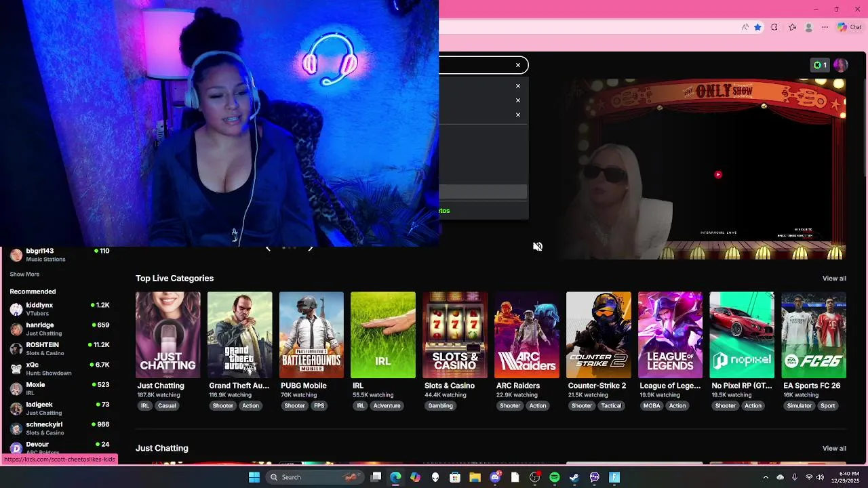868x488 pixels.
Task: Select the Sport tag
Action: pyautogui.click(x=828, y=406)
